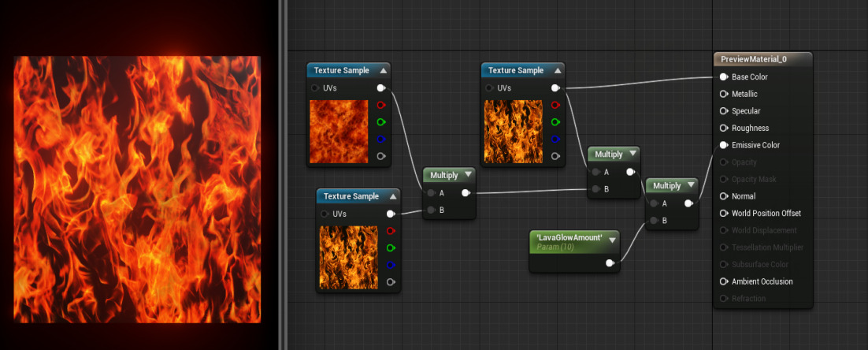Select title of Texture Sample feeding Base Color
868x350 pixels.
(x=516, y=70)
